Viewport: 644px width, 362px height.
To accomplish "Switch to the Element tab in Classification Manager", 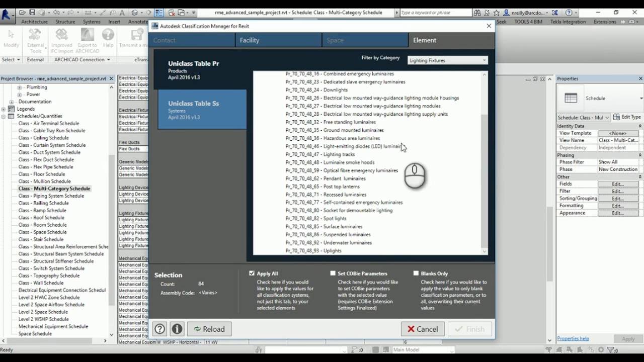I will pyautogui.click(x=451, y=40).
